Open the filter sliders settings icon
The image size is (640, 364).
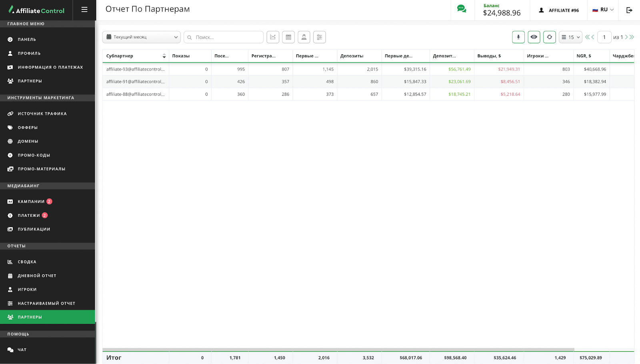coord(319,37)
